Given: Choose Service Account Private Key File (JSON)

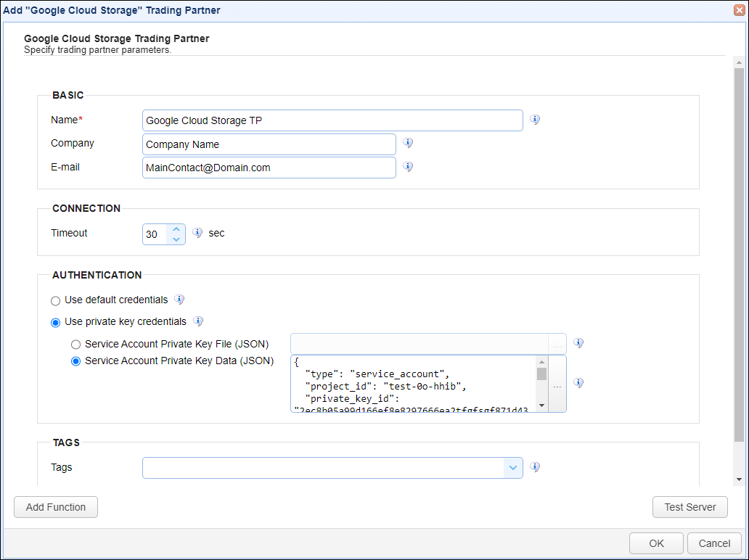Looking at the screenshot, I should coord(75,345).
